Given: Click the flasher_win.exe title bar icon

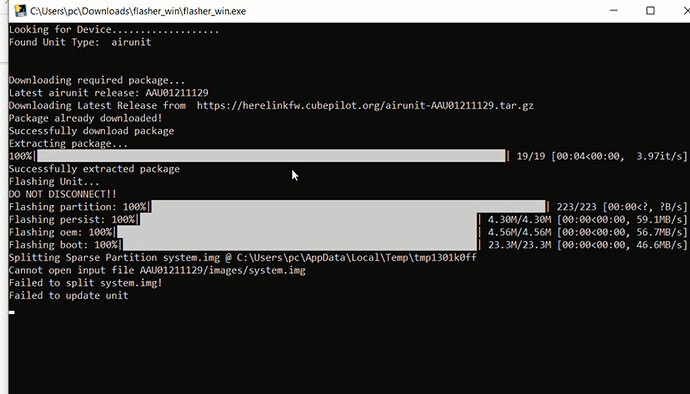Looking at the screenshot, I should pyautogui.click(x=20, y=11).
